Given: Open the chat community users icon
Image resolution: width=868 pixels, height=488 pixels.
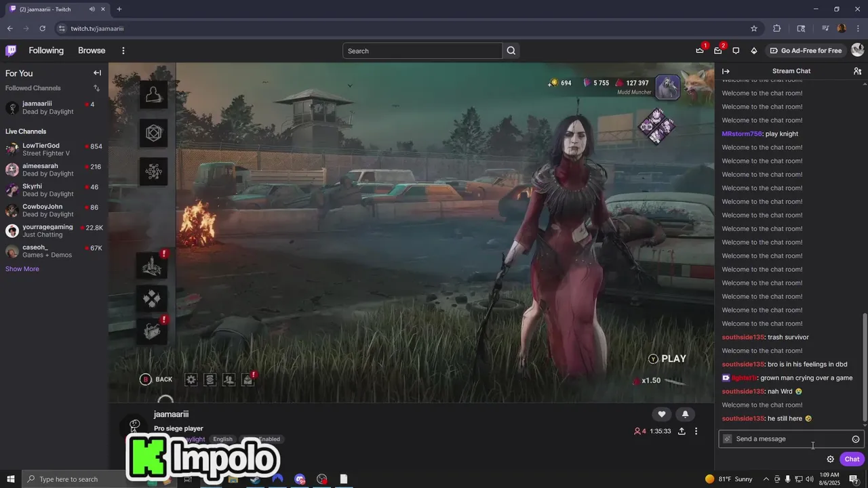Looking at the screenshot, I should (857, 71).
